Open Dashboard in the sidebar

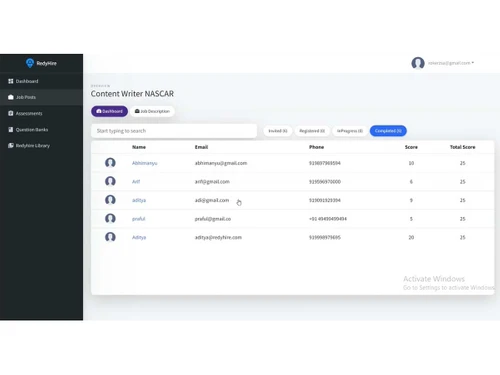tap(41, 81)
